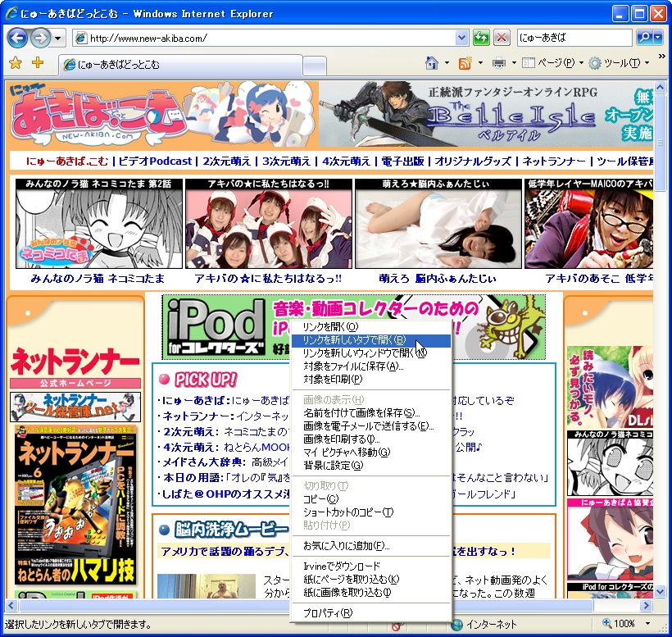Refresh the page with the green arrows

pos(481,39)
